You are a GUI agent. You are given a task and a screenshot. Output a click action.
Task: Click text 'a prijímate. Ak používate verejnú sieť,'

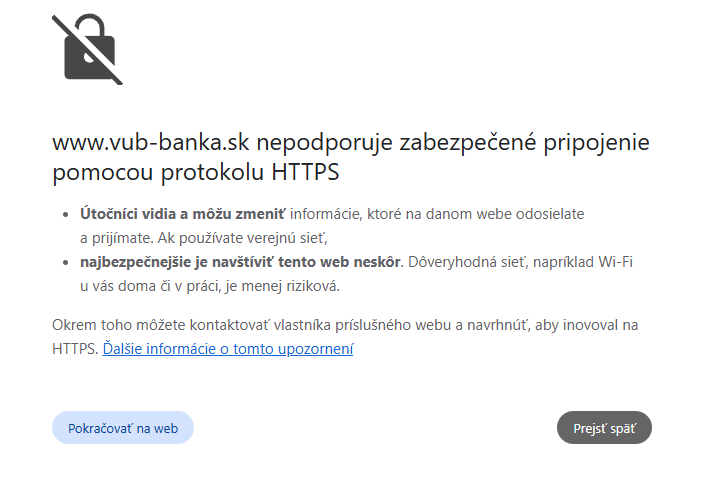point(204,238)
